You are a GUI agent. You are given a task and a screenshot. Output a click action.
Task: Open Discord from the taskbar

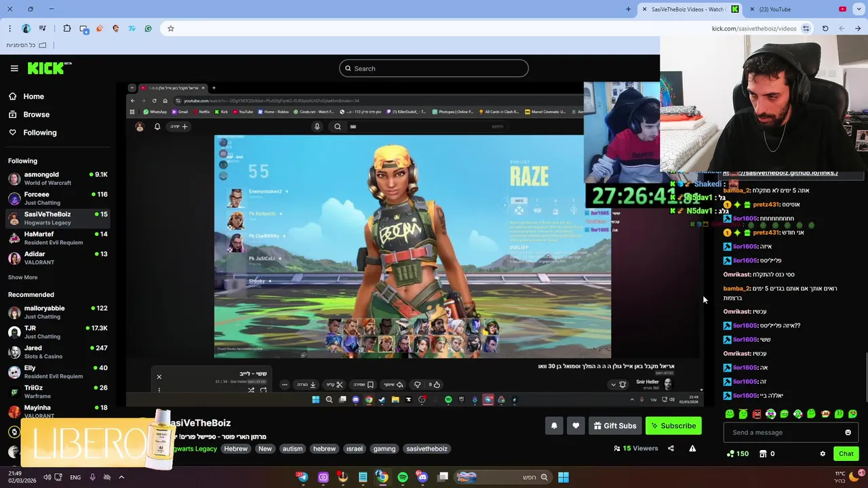point(422,477)
